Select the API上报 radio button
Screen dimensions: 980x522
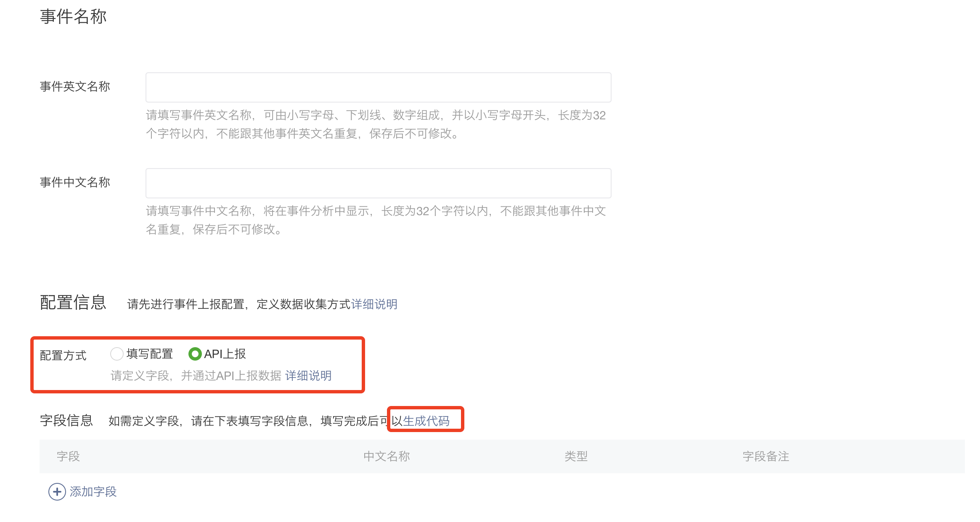click(195, 354)
